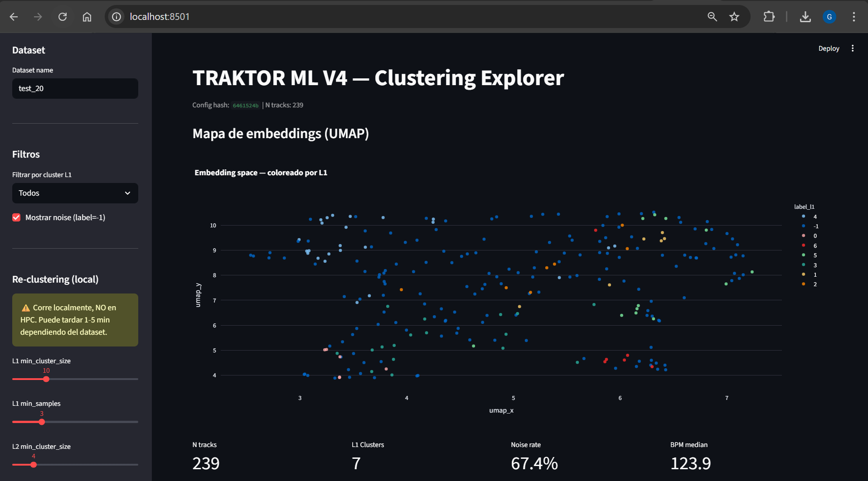
Task: Toggle legend entry label 2
Action: click(x=810, y=284)
